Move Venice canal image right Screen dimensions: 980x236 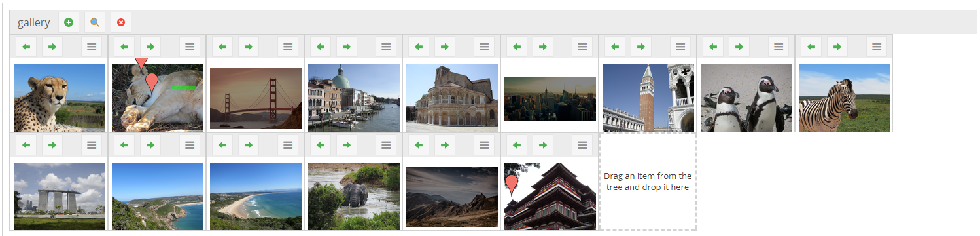(x=347, y=47)
